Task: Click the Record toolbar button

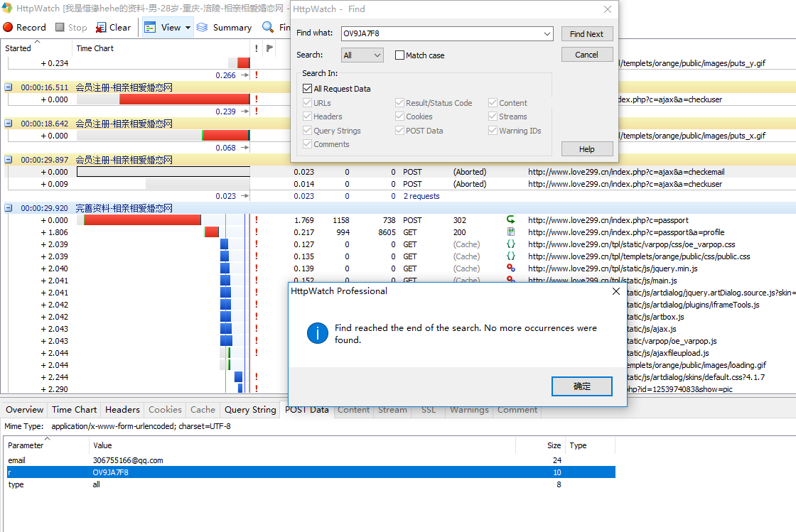Action: (x=24, y=28)
